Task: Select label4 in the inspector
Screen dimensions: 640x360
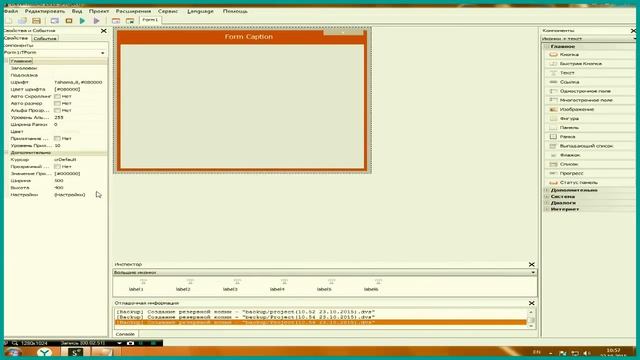Action: coord(278,285)
